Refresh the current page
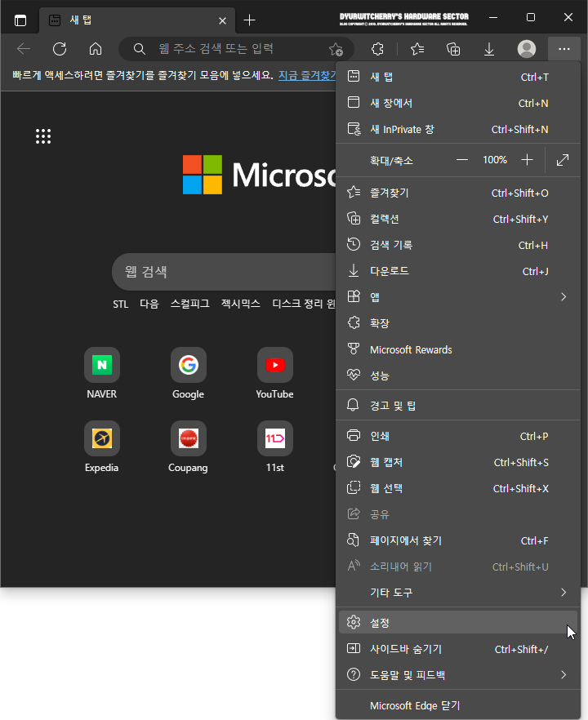 coord(60,49)
